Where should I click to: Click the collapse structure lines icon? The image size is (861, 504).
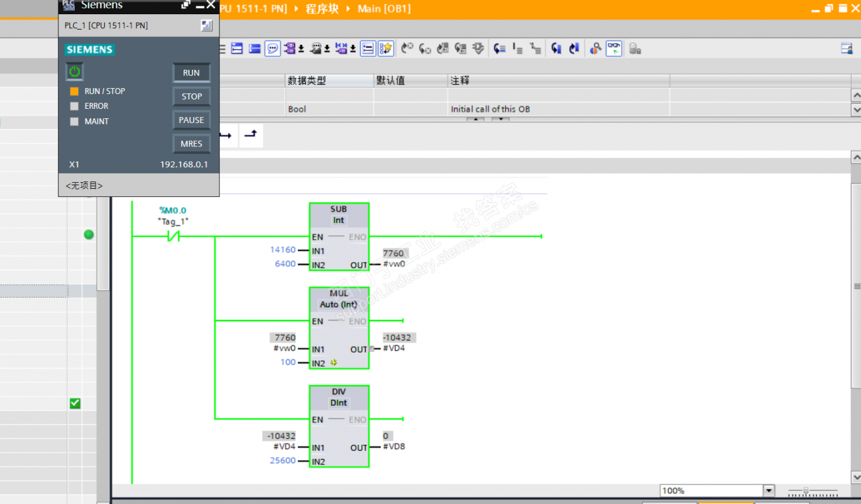click(535, 48)
